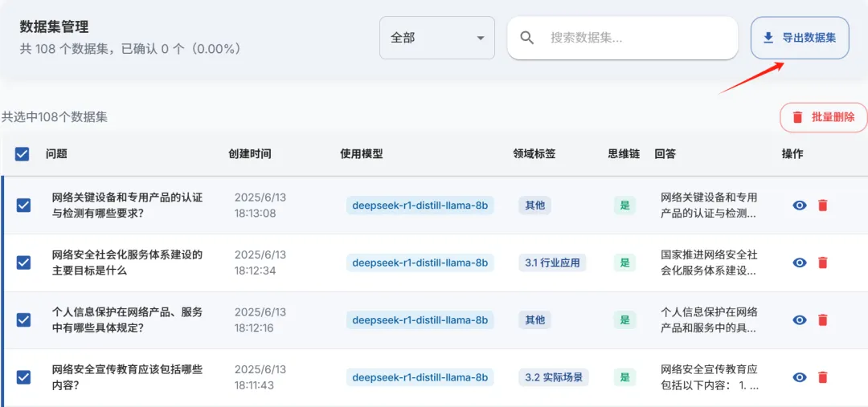Viewport: 868px width, 407px height.
Task: Toggle the select-all checkbox in header
Action: pyautogui.click(x=23, y=154)
